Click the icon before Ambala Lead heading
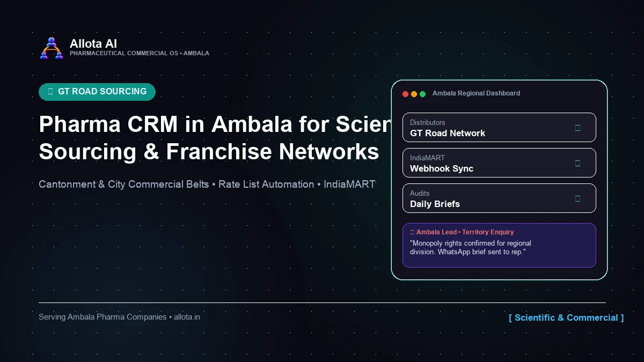Screen dimensions: 644x362 (412, 232)
